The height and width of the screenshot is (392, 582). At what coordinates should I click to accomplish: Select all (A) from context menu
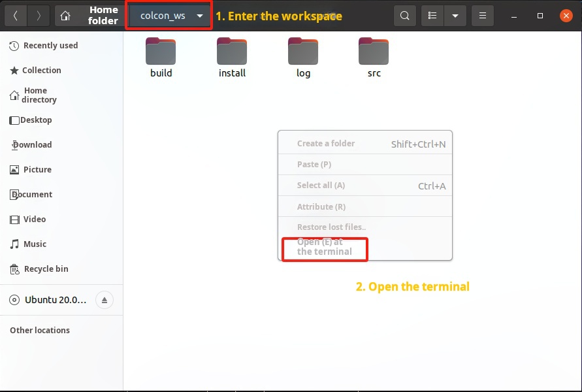point(321,186)
